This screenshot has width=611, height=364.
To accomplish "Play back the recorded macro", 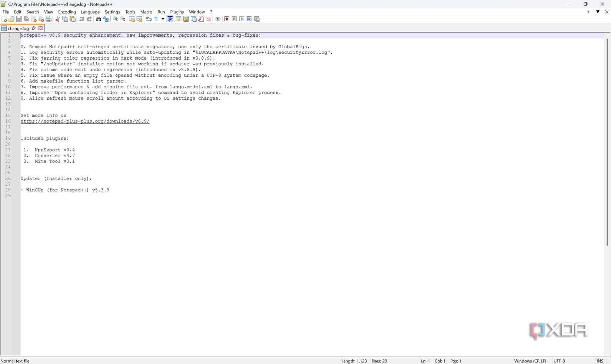I will [242, 19].
